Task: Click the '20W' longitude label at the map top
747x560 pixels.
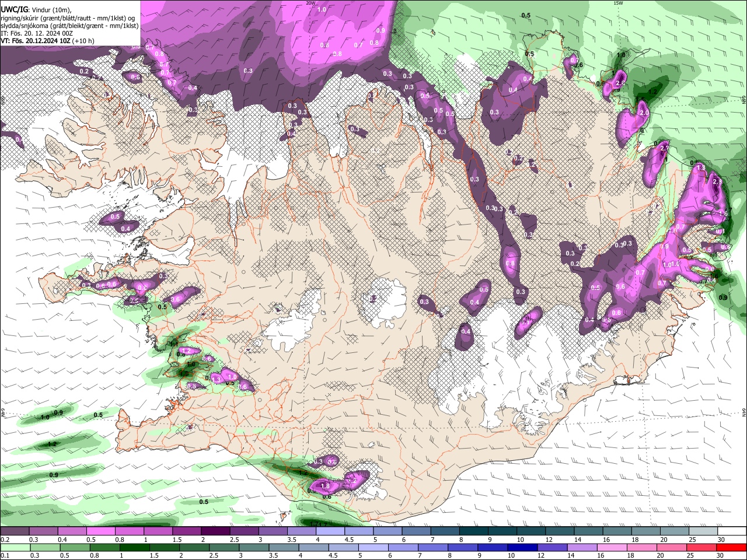Action: 310,3
